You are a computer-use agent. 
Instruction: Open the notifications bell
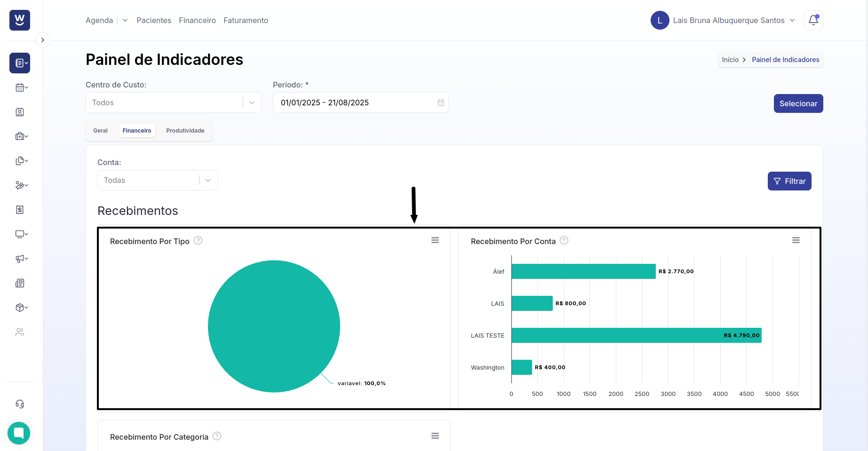click(x=813, y=20)
